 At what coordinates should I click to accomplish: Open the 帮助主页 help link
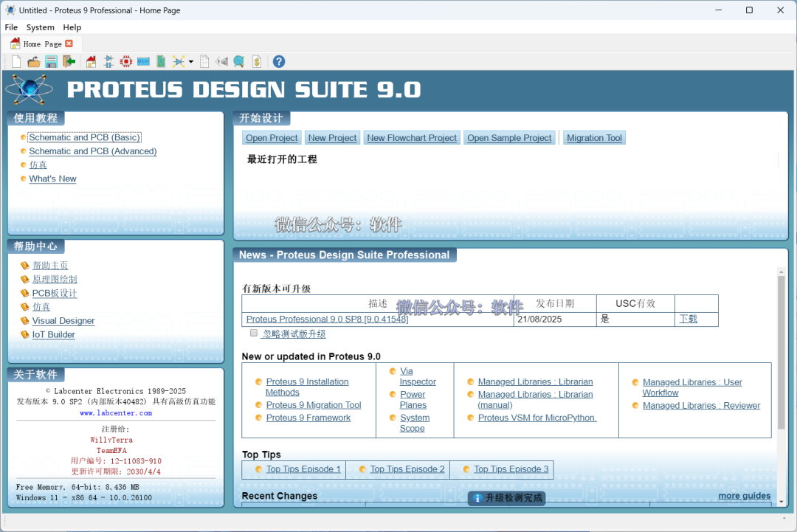pyautogui.click(x=50, y=265)
